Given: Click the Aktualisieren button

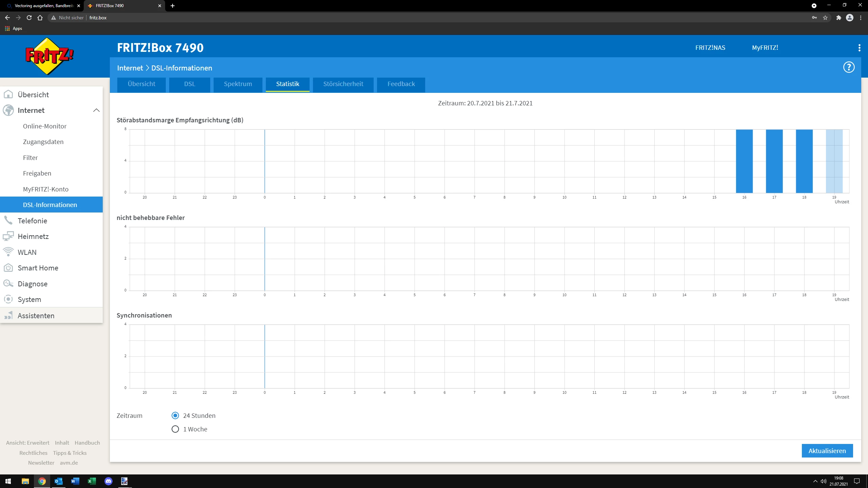Looking at the screenshot, I should click(827, 451).
